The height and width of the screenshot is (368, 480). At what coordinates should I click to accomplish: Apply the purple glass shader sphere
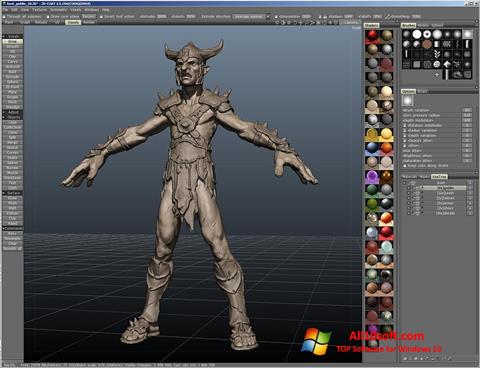coord(372,176)
